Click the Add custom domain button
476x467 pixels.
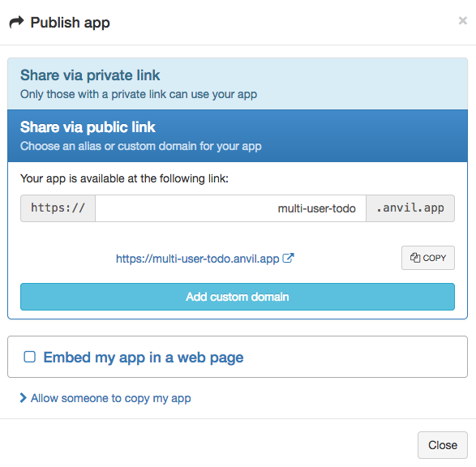pyautogui.click(x=238, y=297)
